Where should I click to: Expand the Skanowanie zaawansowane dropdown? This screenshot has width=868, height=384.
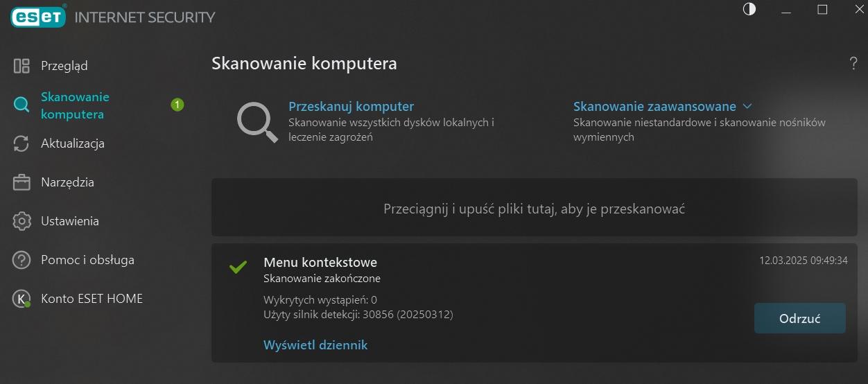654,107
